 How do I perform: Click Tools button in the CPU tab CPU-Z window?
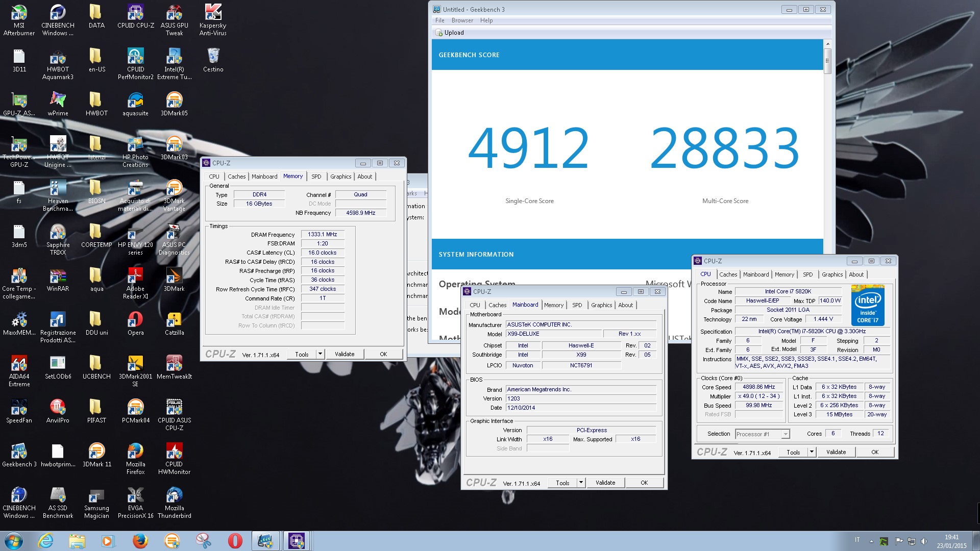pos(793,452)
